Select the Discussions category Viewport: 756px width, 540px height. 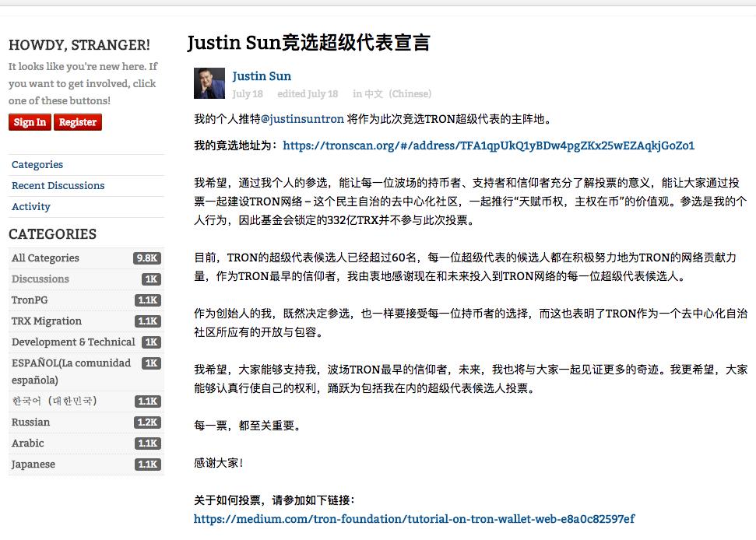coord(40,279)
